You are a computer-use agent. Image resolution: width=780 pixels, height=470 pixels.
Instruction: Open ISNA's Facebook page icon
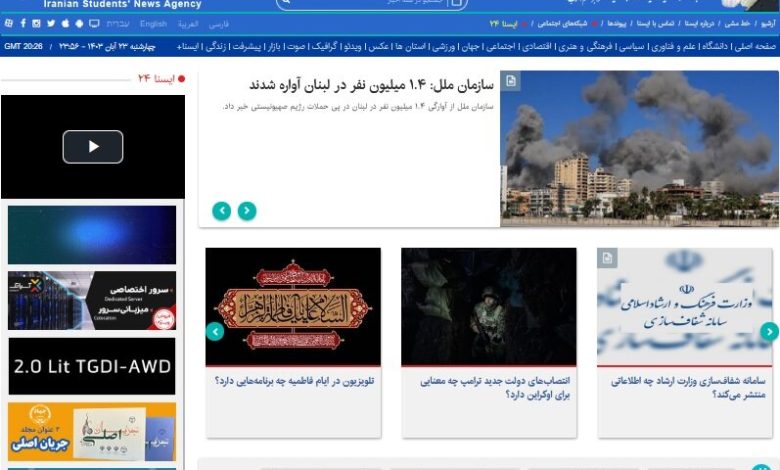point(23,23)
